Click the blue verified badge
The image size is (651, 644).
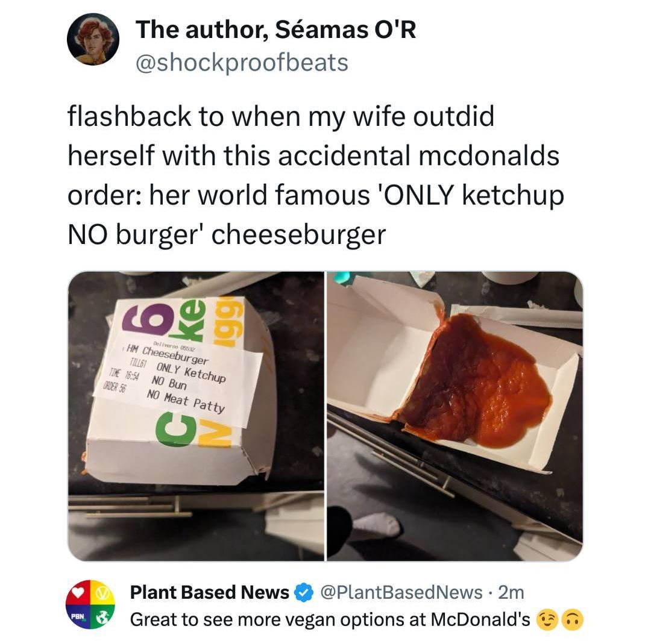click(303, 592)
